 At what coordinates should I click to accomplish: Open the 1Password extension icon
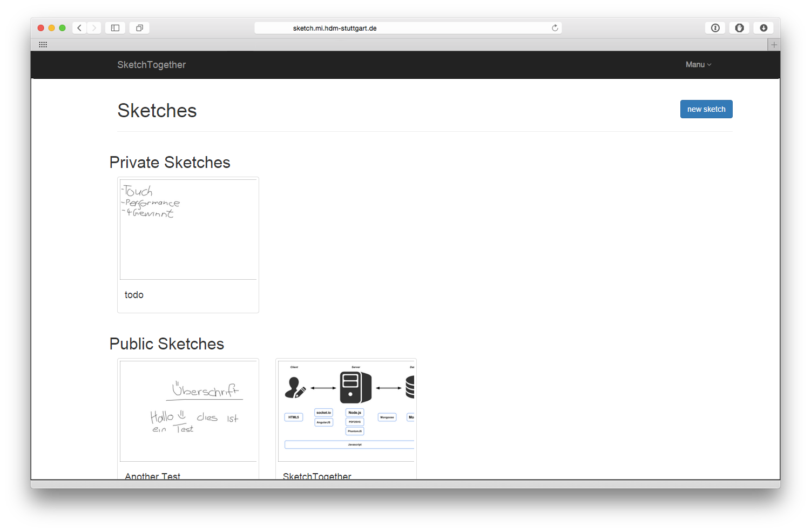pos(715,28)
